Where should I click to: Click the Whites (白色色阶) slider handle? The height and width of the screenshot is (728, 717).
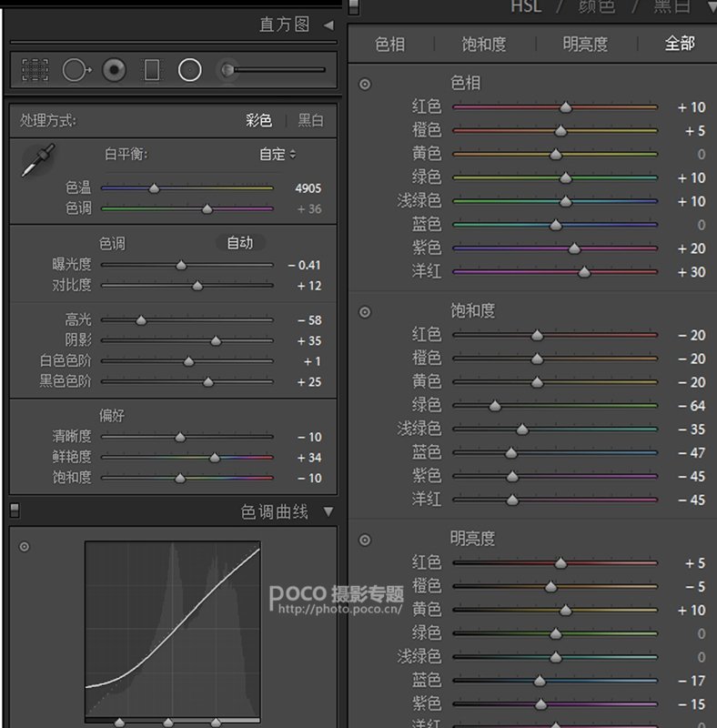188,361
